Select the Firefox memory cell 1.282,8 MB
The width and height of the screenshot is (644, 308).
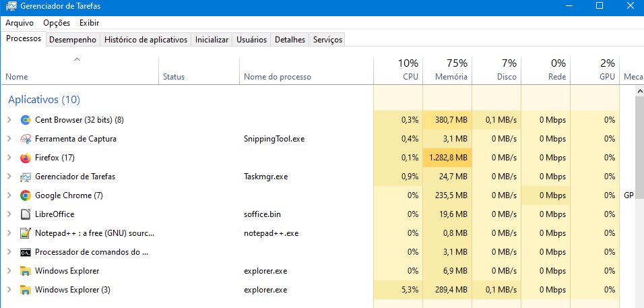(x=447, y=158)
